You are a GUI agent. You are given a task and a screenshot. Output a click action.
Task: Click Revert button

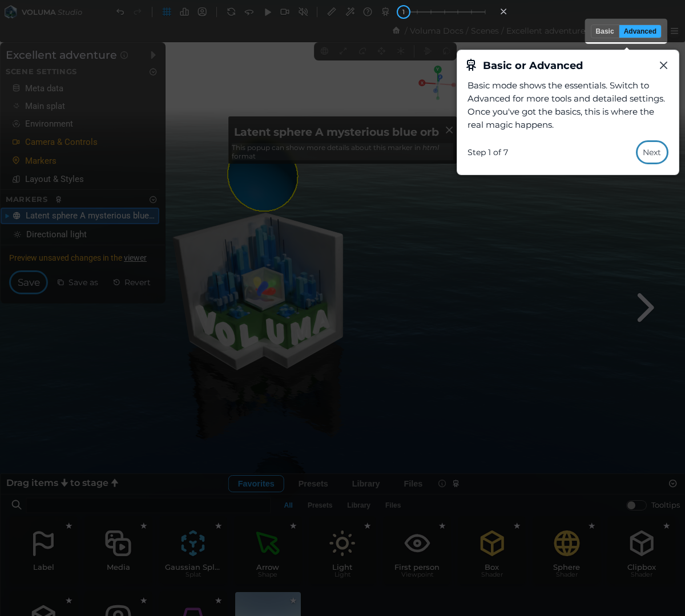[x=132, y=282]
